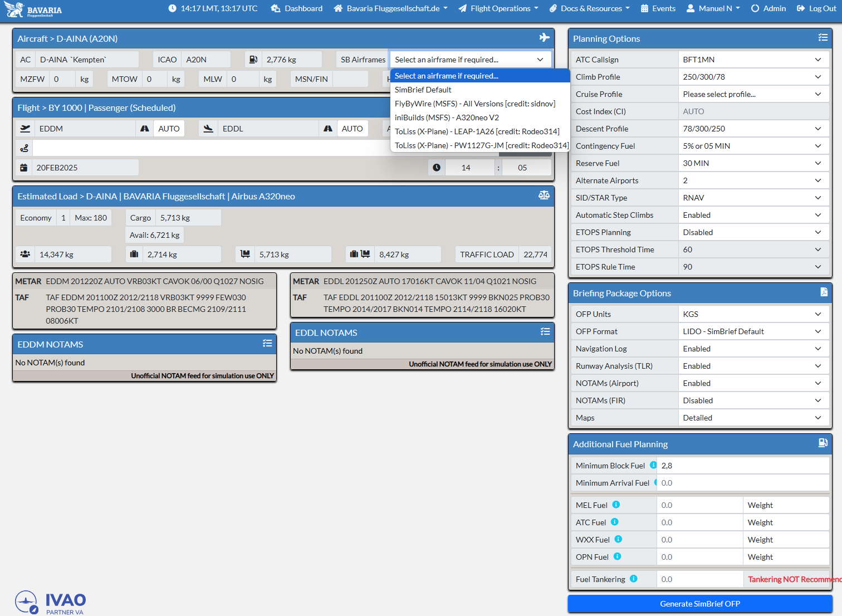Click the PDF file icon in Briefing Package header

tap(824, 292)
